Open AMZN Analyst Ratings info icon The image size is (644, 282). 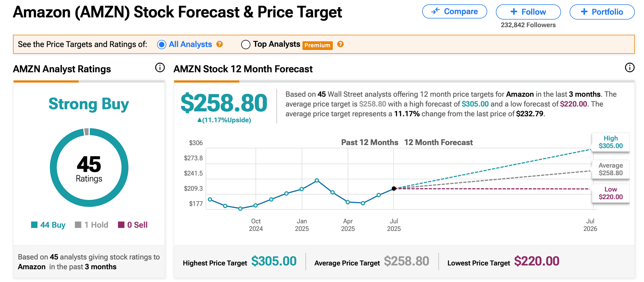tap(160, 68)
